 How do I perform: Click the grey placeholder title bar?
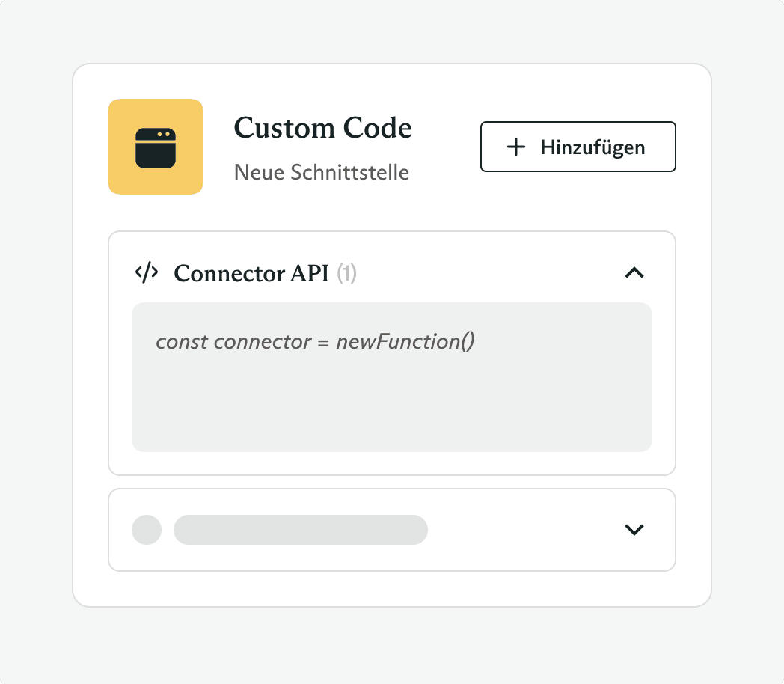point(301,530)
